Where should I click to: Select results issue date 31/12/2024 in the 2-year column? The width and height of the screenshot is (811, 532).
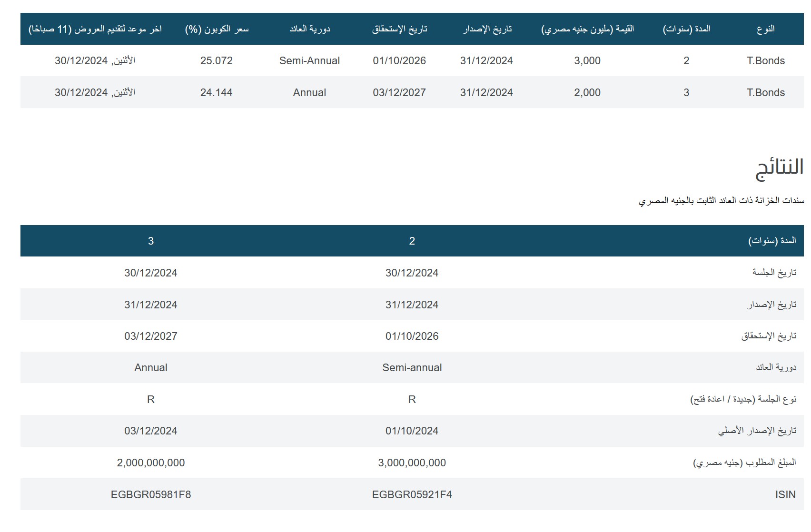(412, 305)
